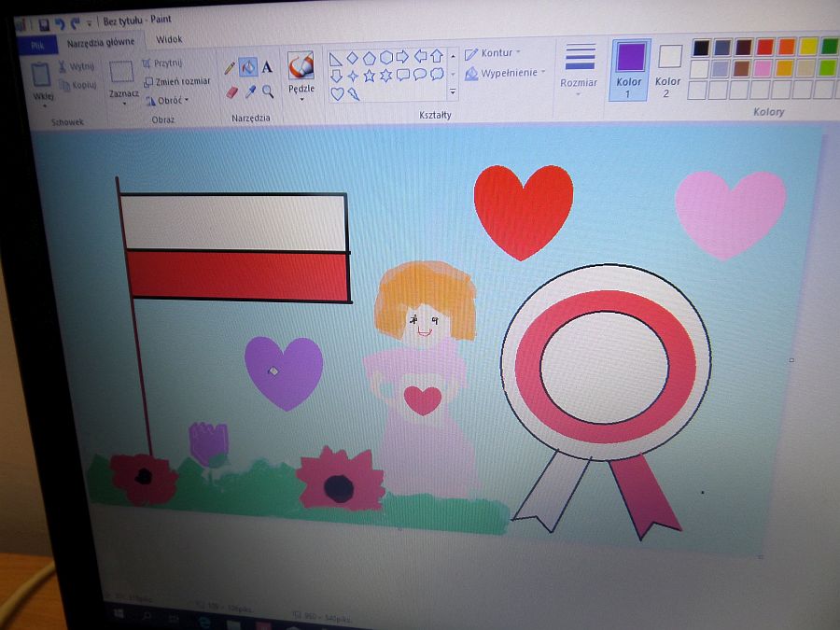Select the five-point star shape
This screenshot has width=840, height=630.
click(x=369, y=76)
